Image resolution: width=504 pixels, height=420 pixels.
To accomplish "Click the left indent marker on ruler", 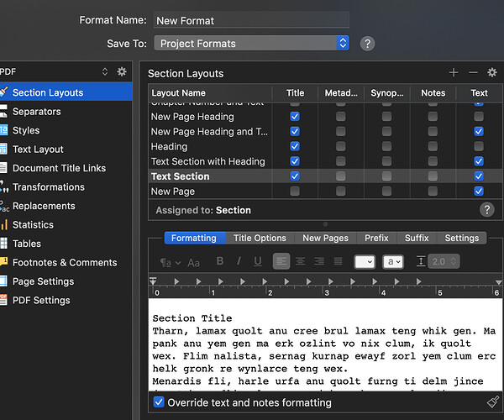I will (153, 281).
